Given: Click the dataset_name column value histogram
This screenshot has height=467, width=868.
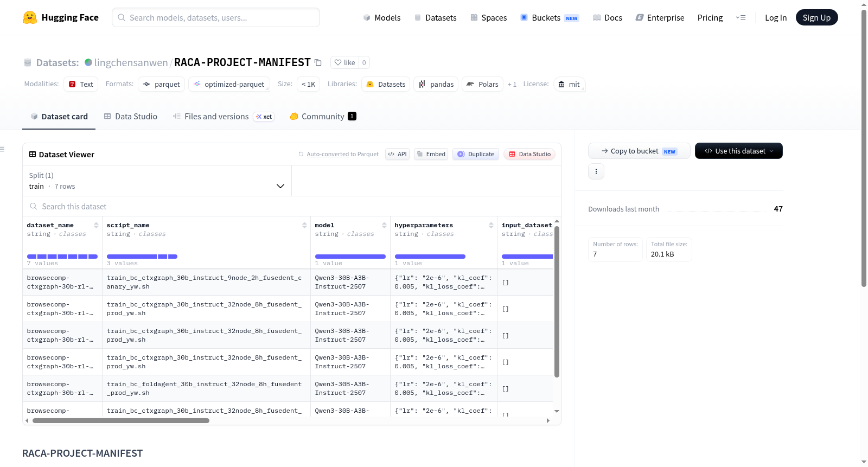Looking at the screenshot, I should (62, 257).
